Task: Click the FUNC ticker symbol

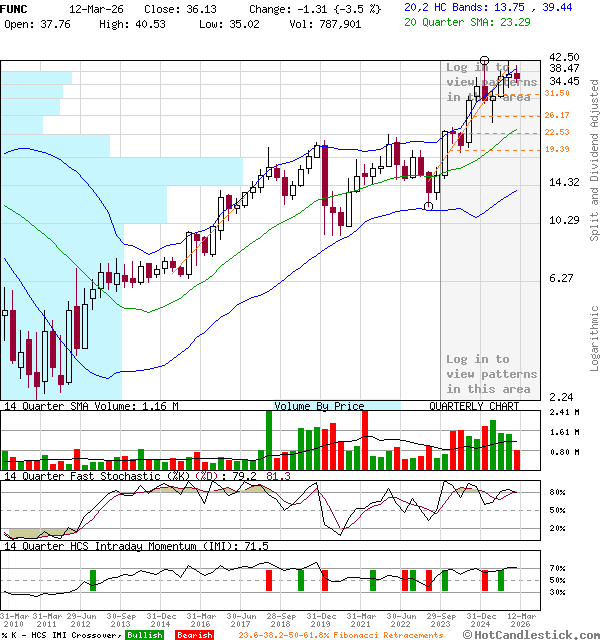Action: click(x=16, y=8)
